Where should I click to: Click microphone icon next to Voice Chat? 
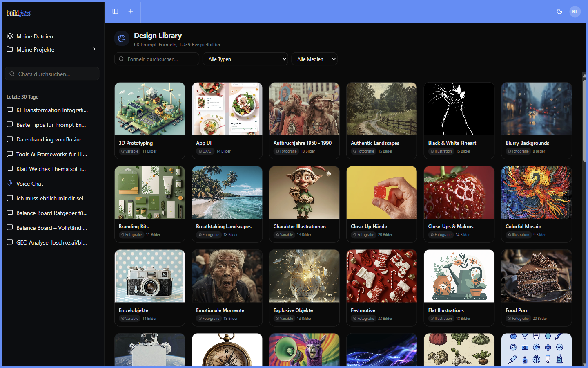(x=10, y=183)
